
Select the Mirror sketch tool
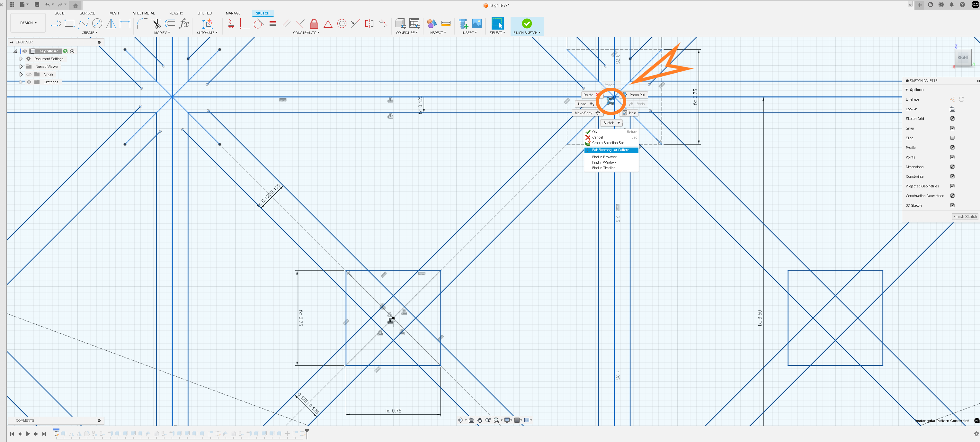(x=111, y=23)
